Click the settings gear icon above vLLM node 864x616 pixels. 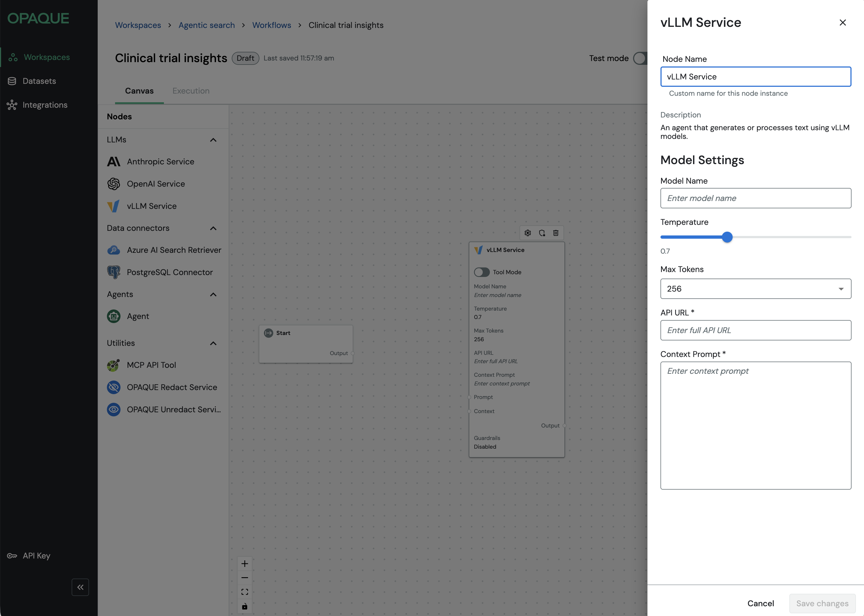tap(528, 233)
